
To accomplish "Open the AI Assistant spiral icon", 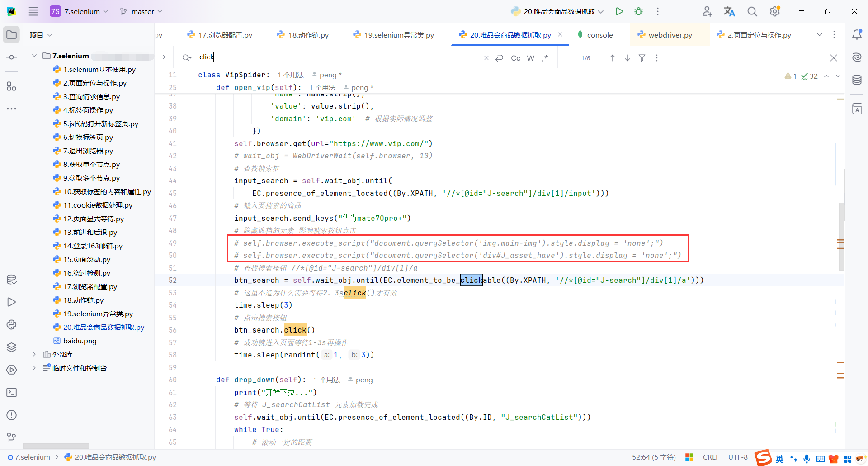I will [857, 57].
